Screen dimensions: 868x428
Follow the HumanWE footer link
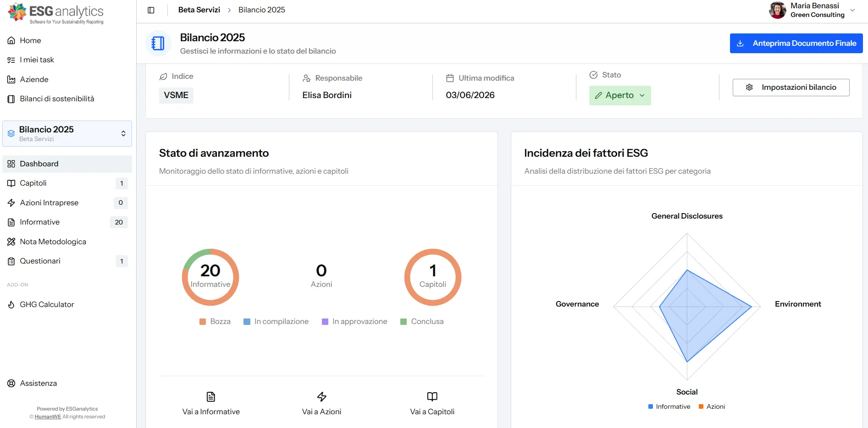(x=48, y=417)
